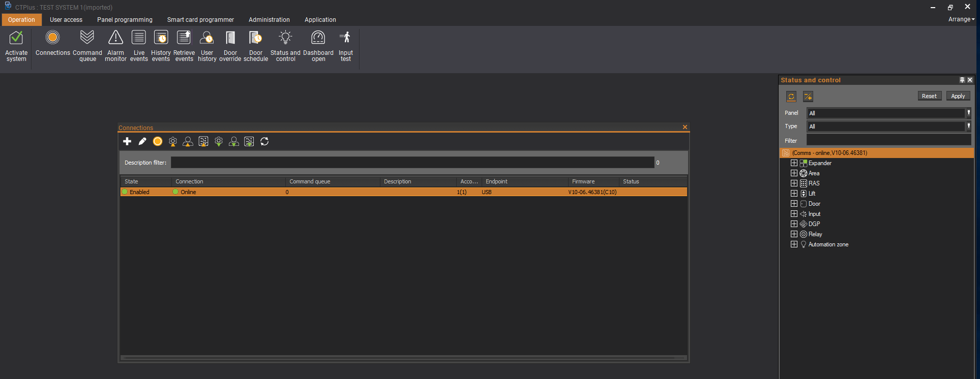This screenshot has width=980, height=379.
Task: Click into the Description filter field
Action: point(412,163)
